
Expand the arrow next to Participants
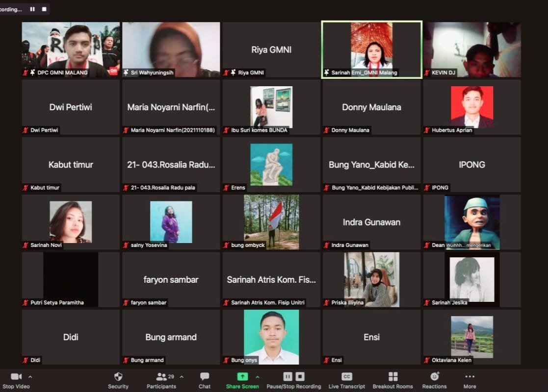click(182, 377)
